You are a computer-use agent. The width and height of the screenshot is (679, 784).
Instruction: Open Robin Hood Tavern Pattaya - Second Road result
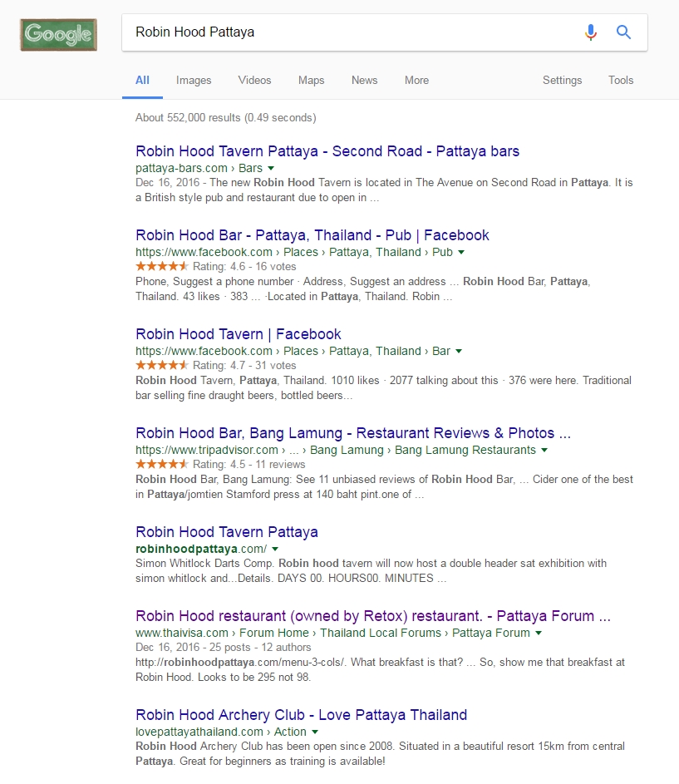(x=327, y=151)
